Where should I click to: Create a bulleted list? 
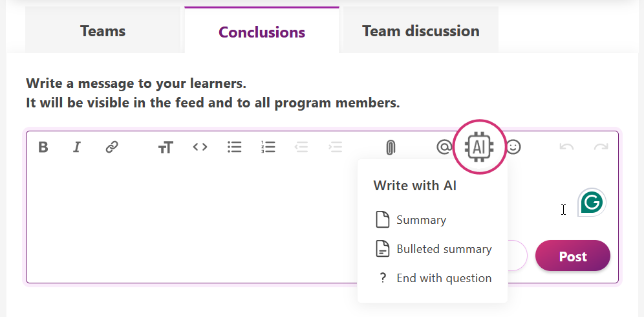click(235, 148)
